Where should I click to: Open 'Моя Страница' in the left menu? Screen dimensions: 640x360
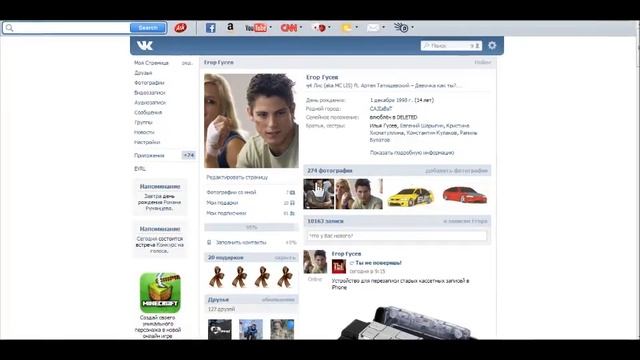[x=151, y=63]
